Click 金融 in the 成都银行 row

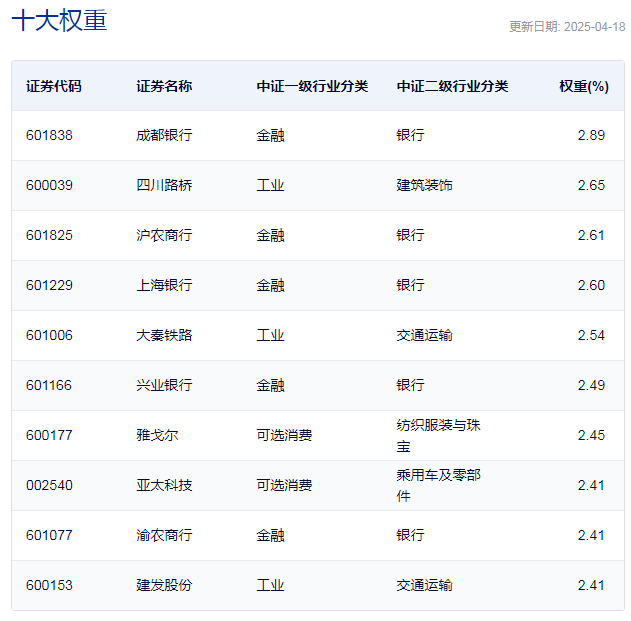pyautogui.click(x=270, y=135)
